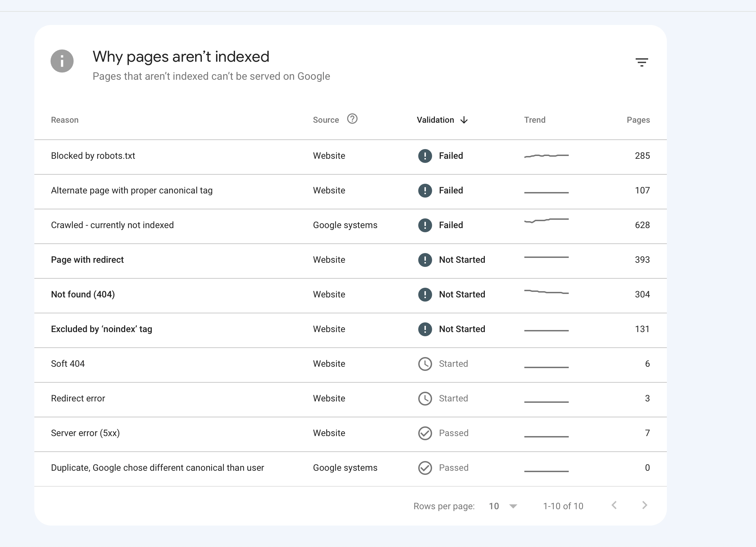Open the Redirect error row
The width and height of the screenshot is (756, 547).
pyautogui.click(x=78, y=398)
